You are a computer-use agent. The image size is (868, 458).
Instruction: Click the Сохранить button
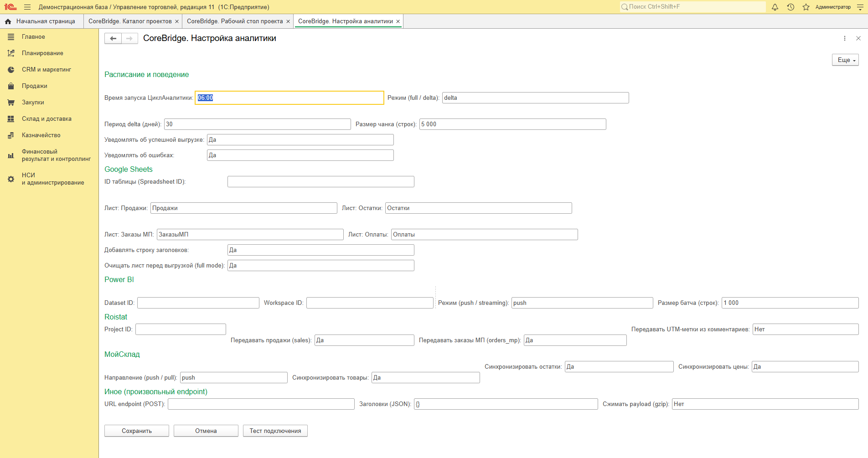[137, 431]
